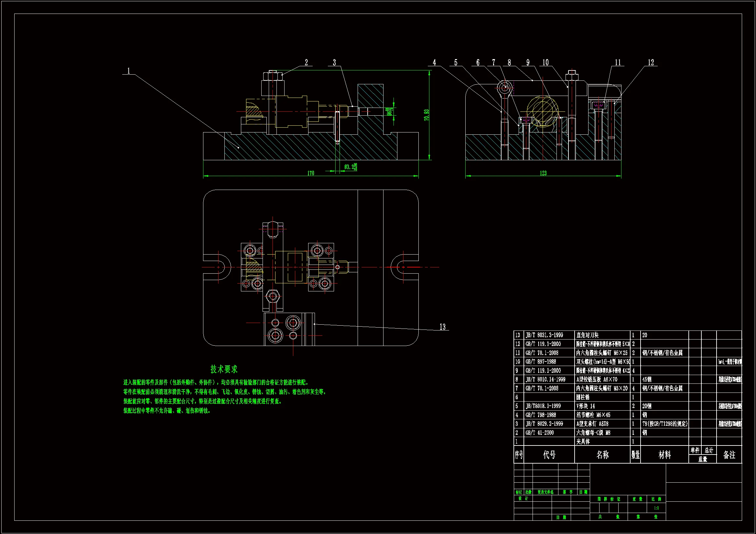Select part balloon number 1 label
The height and width of the screenshot is (534, 756).
(128, 70)
